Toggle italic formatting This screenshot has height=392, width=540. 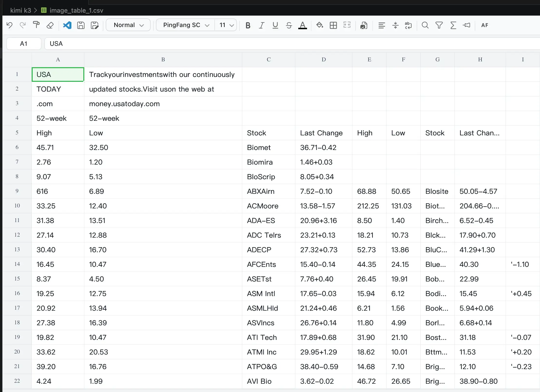point(261,25)
